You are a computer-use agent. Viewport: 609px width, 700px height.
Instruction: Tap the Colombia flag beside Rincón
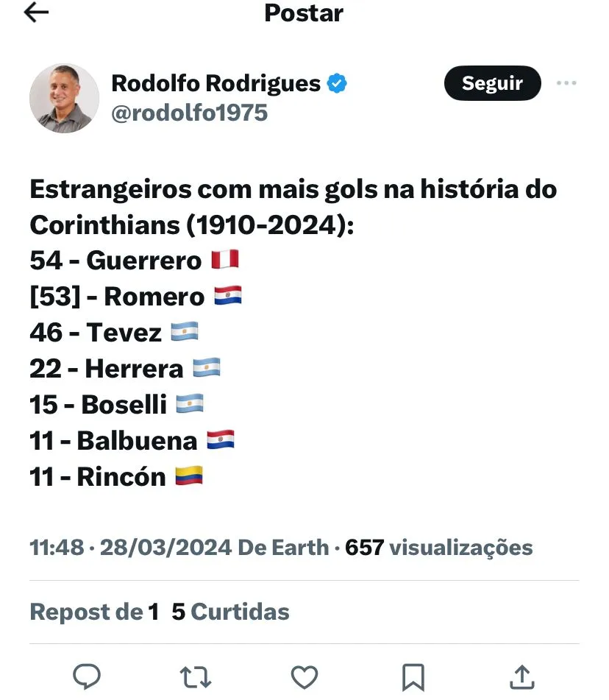point(189,476)
